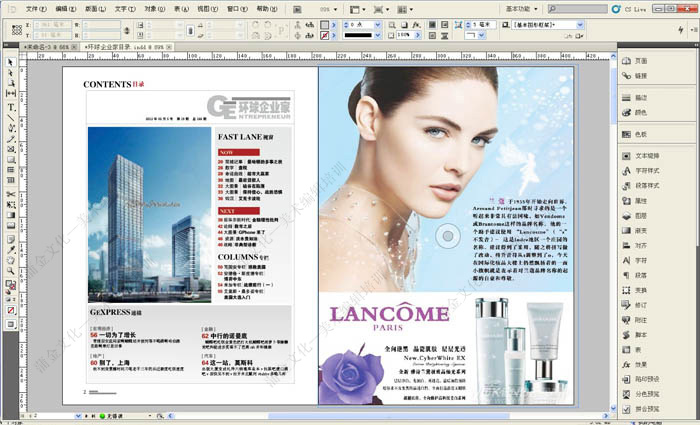This screenshot has width=700, height=425.
Task: Toggle Apply None button in toolbox
Action: [11, 310]
